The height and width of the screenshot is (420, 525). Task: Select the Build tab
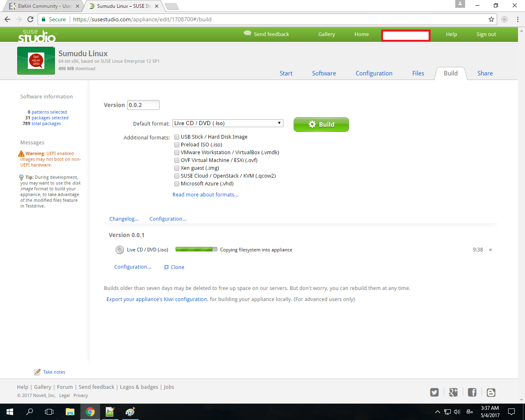(451, 73)
